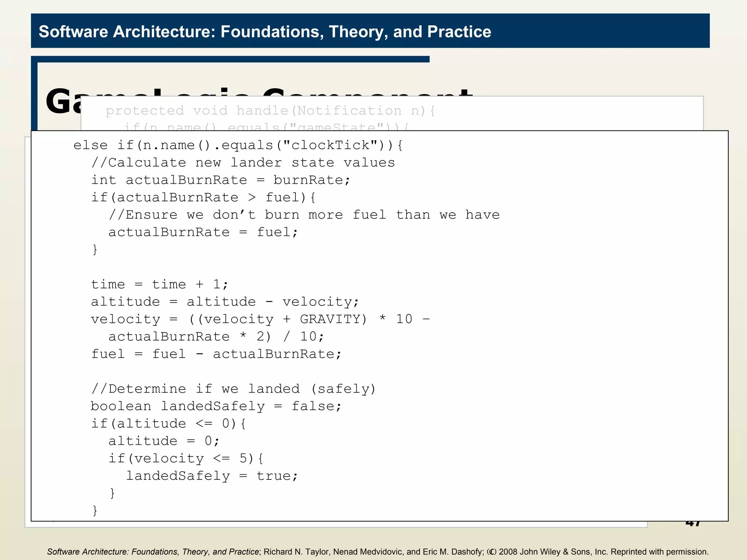Click the 'actualBurnRate = fuel;' line
The height and width of the screenshot is (560, 747).
pos(203,232)
